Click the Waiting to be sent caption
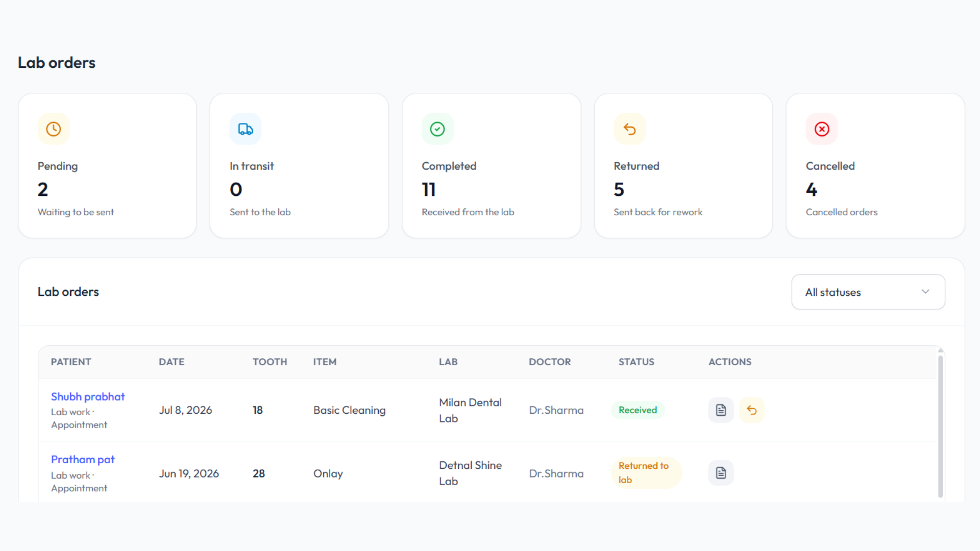Viewport: 980px width, 551px height. (76, 212)
